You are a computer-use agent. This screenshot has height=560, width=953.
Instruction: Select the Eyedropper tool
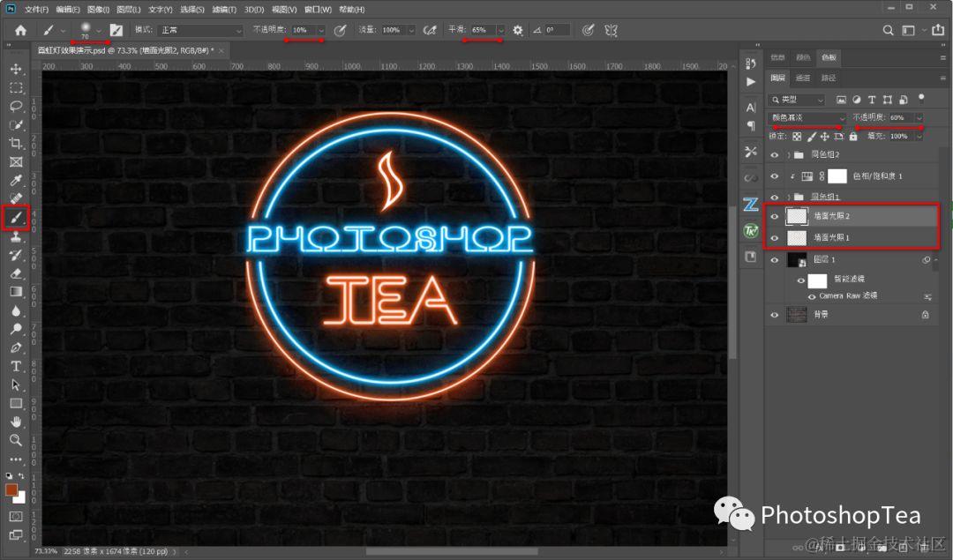(x=16, y=181)
